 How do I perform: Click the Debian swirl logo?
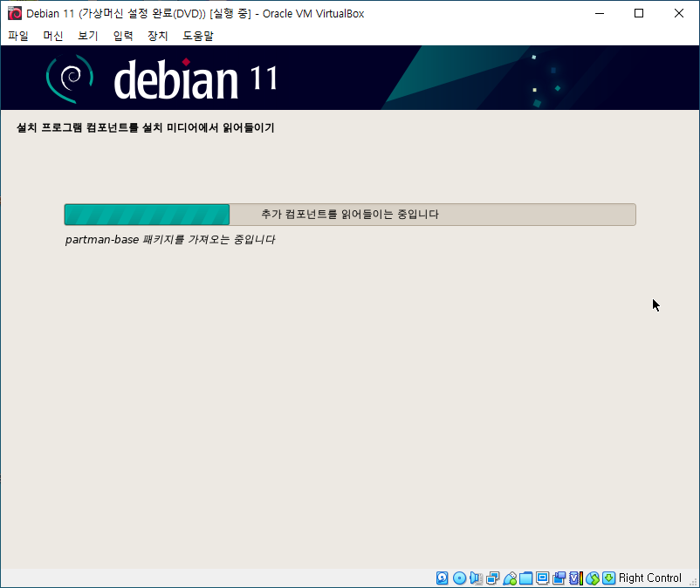(70, 79)
